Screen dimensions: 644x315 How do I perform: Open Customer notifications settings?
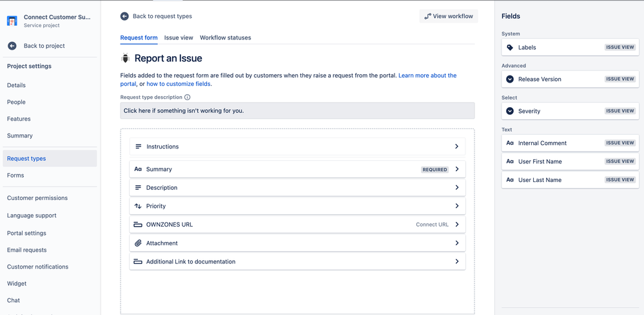pos(38,267)
